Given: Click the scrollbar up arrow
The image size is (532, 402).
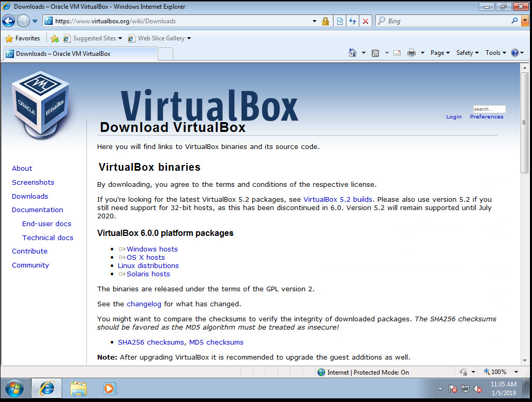Looking at the screenshot, I should point(525,68).
